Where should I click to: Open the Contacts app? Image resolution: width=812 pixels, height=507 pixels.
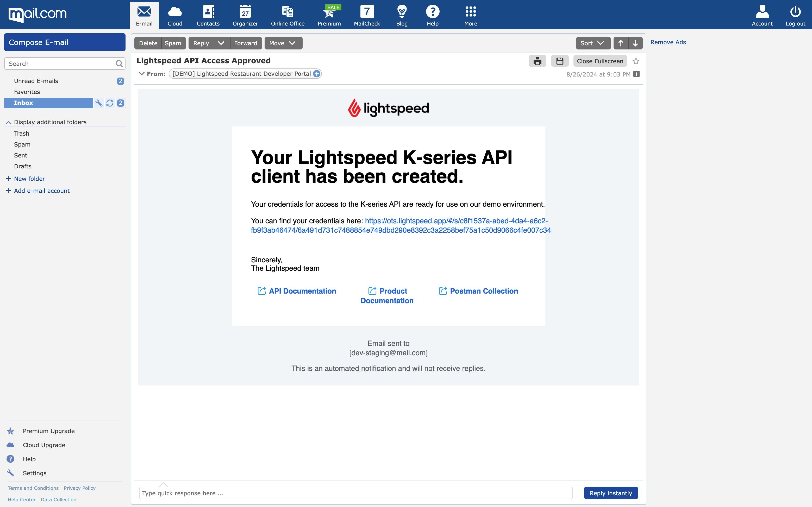[208, 15]
